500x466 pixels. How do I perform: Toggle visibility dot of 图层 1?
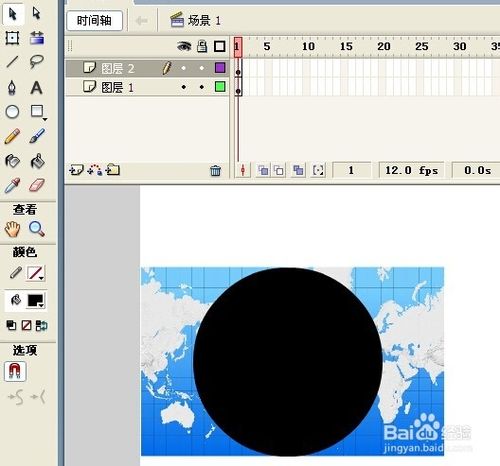(x=183, y=87)
